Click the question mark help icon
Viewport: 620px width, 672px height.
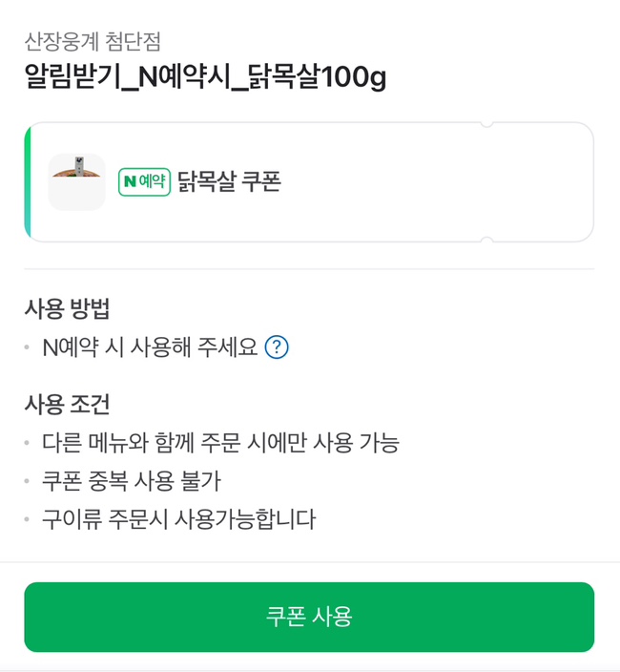pos(277,347)
